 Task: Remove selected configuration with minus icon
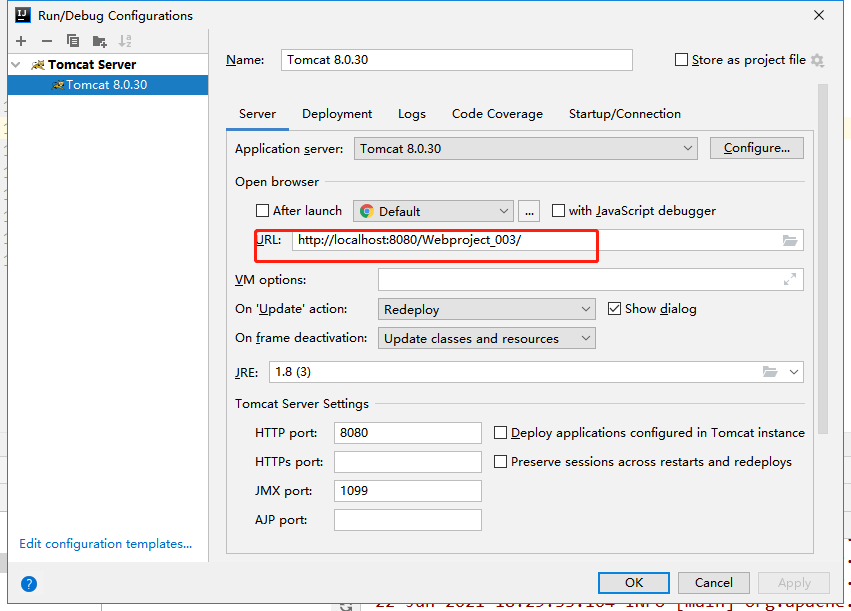coord(47,41)
